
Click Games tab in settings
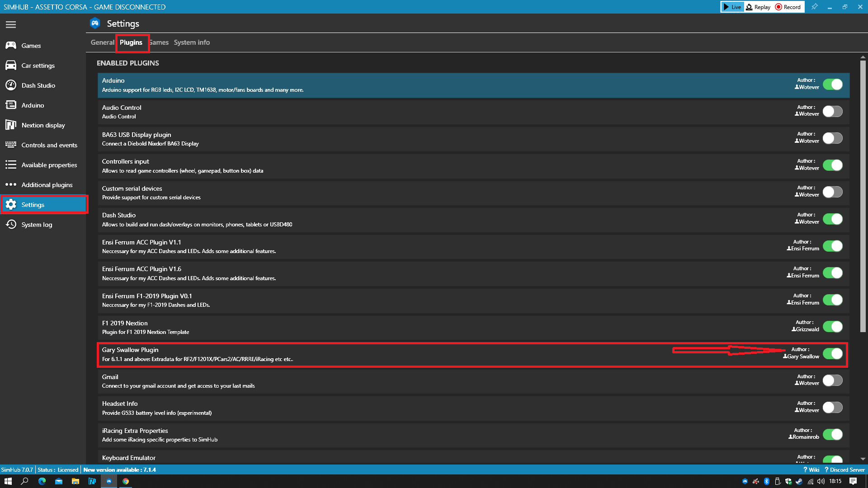(157, 42)
